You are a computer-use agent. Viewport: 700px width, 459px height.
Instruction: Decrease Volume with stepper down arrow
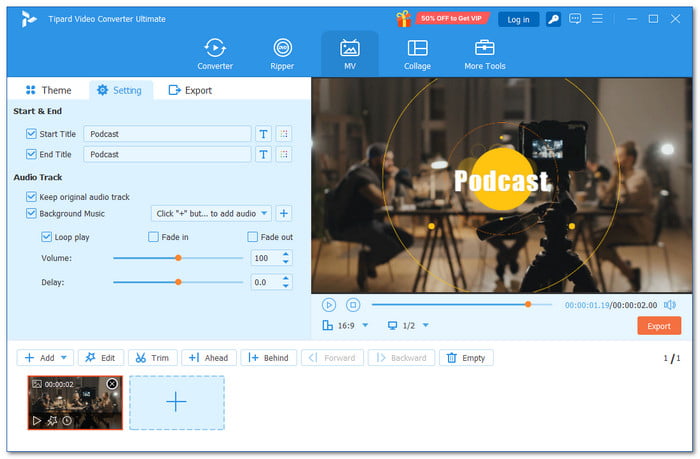(x=286, y=262)
